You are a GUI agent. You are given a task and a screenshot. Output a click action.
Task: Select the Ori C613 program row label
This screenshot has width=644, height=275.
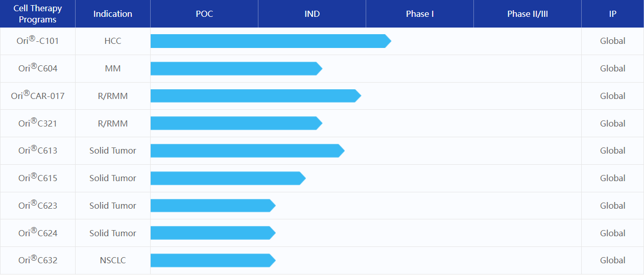(38, 151)
